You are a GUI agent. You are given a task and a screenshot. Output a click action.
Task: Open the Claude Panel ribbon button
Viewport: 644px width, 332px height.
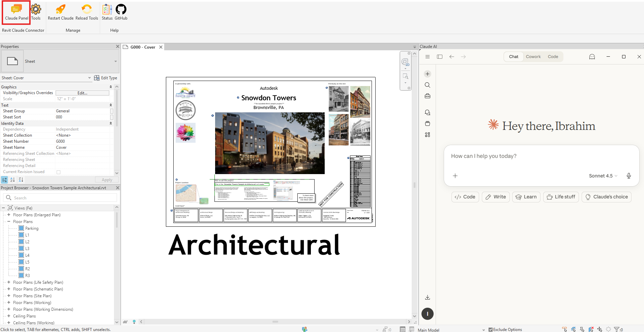pos(16,12)
